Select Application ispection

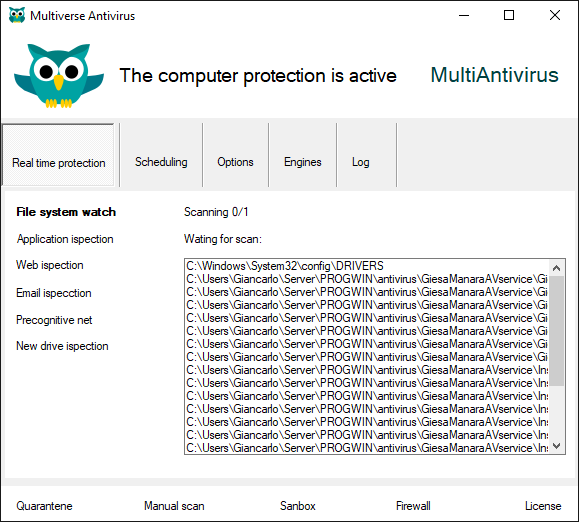(x=65, y=239)
